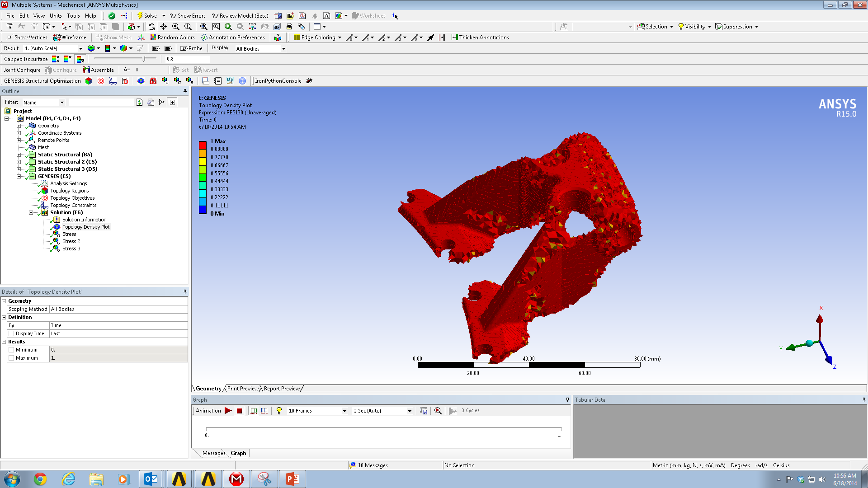Open the 10 Messages status entry
This screenshot has width=868, height=488.
373,465
